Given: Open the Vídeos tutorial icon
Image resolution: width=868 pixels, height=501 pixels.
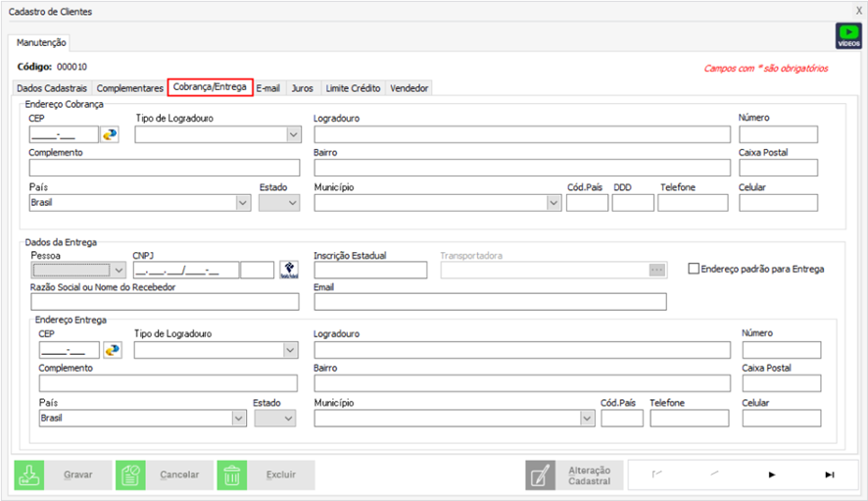Looking at the screenshot, I should tap(847, 36).
